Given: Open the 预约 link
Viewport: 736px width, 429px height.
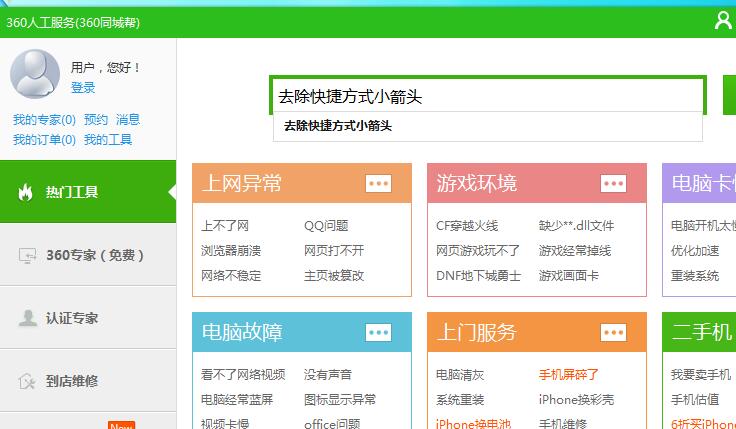Looking at the screenshot, I should coord(96,120).
